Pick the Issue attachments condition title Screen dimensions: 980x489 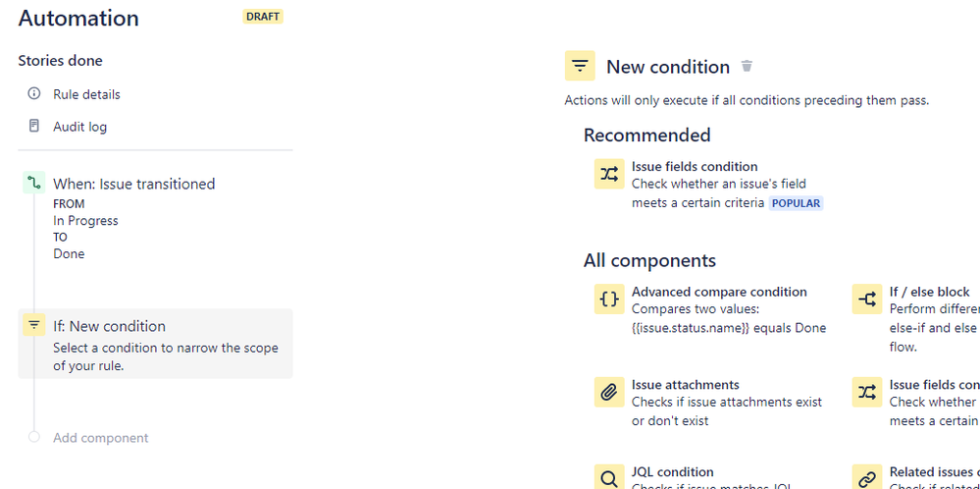tap(685, 385)
